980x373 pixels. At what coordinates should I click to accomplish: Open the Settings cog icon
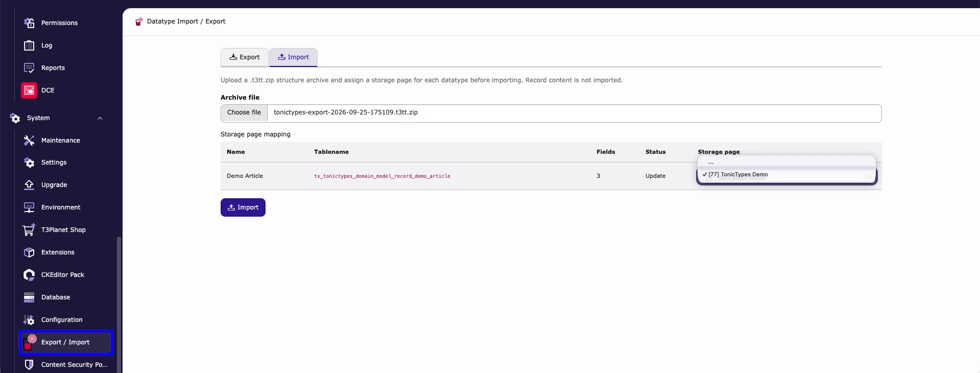click(x=29, y=162)
